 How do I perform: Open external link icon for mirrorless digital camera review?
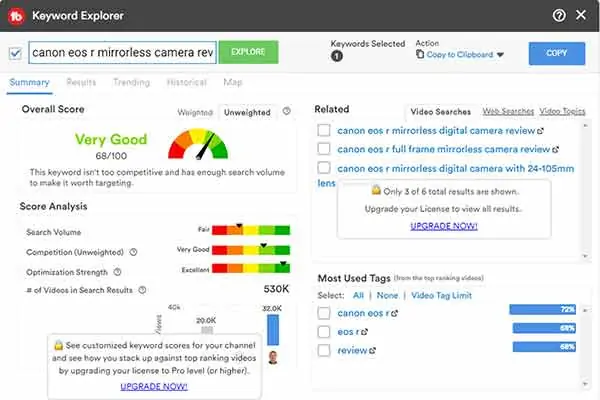pos(540,131)
